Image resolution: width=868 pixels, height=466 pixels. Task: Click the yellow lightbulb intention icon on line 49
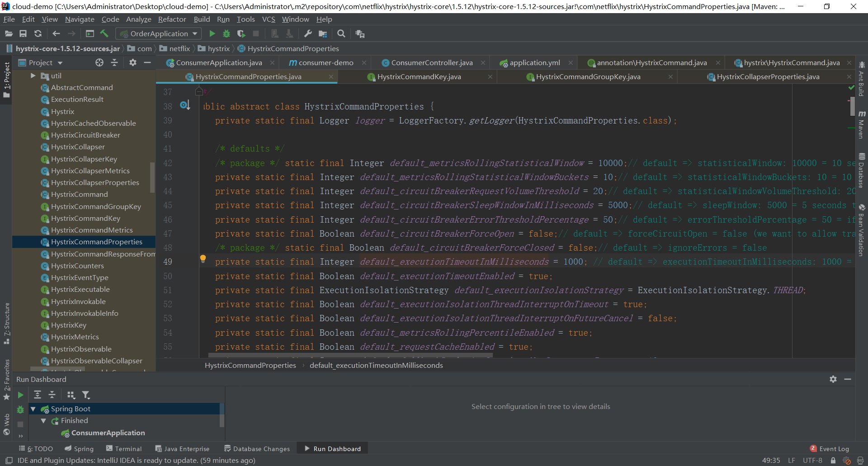point(203,259)
